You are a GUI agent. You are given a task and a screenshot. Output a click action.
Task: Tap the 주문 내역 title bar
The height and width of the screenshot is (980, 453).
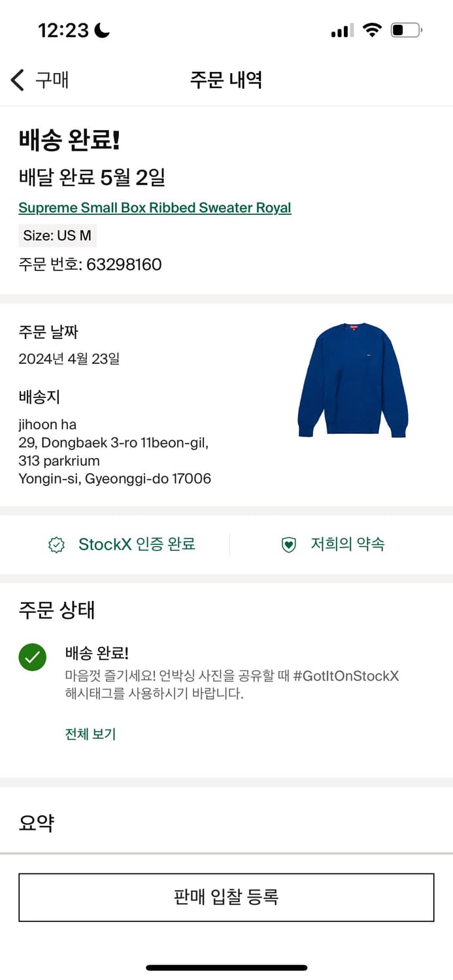click(226, 79)
